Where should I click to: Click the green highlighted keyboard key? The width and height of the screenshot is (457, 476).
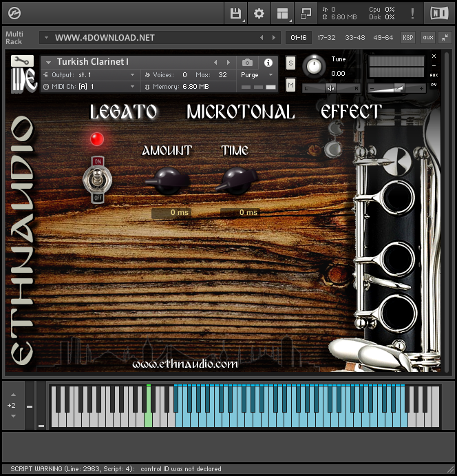point(148,420)
